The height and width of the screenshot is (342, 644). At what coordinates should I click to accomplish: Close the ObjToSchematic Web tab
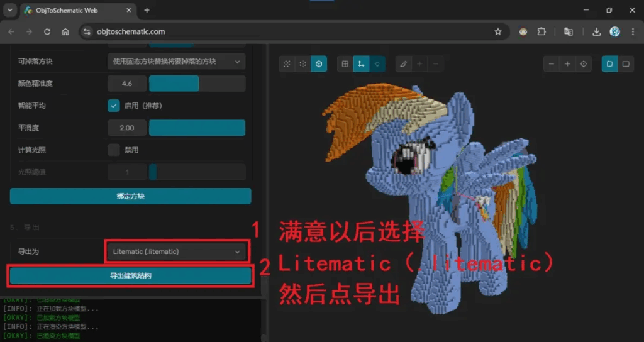pyautogui.click(x=128, y=10)
